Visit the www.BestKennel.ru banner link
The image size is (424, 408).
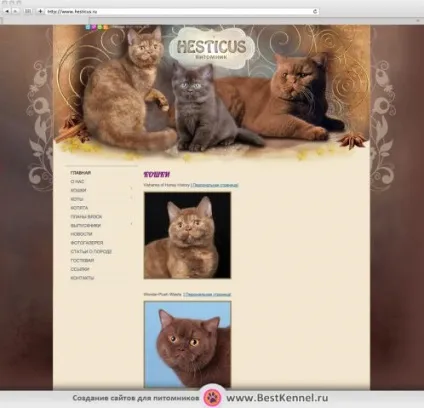pyautogui.click(x=277, y=398)
